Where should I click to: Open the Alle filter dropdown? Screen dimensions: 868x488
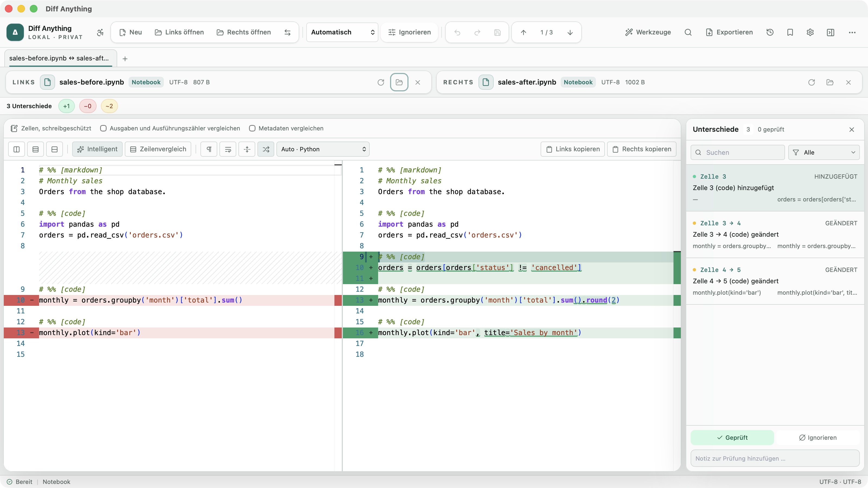(824, 153)
